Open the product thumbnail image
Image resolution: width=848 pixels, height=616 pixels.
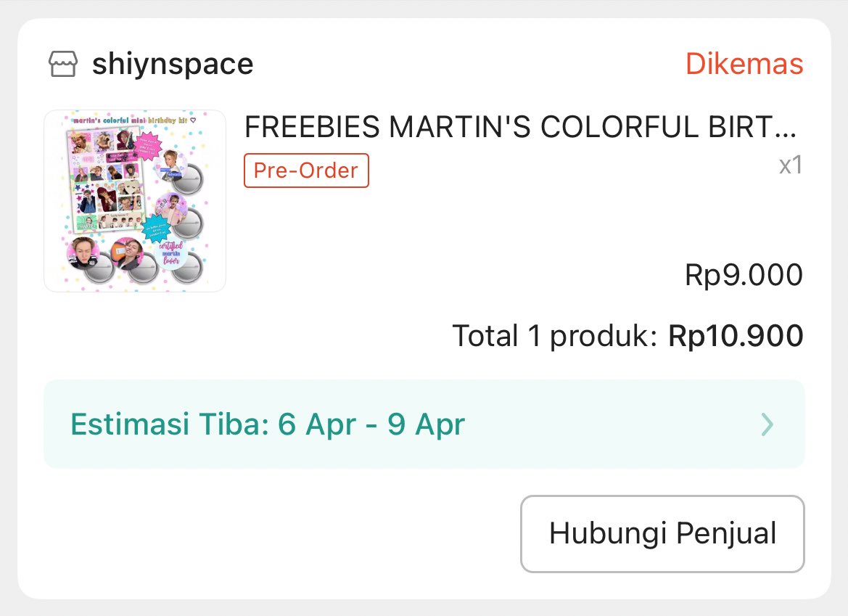pyautogui.click(x=135, y=201)
